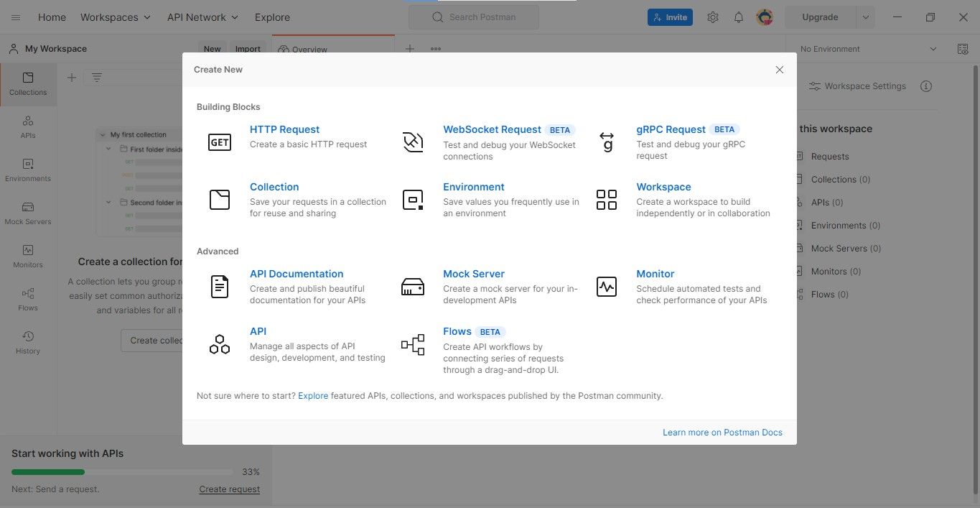
Task: Close the Create New dialog
Action: click(779, 70)
